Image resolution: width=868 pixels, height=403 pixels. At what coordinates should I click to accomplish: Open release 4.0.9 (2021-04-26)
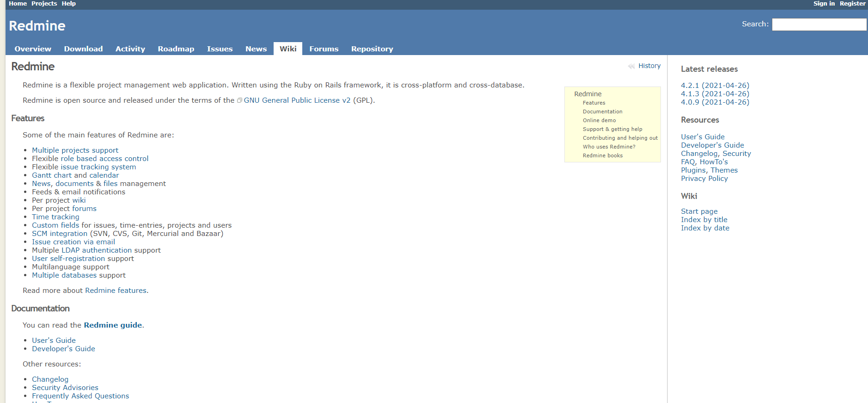tap(715, 102)
